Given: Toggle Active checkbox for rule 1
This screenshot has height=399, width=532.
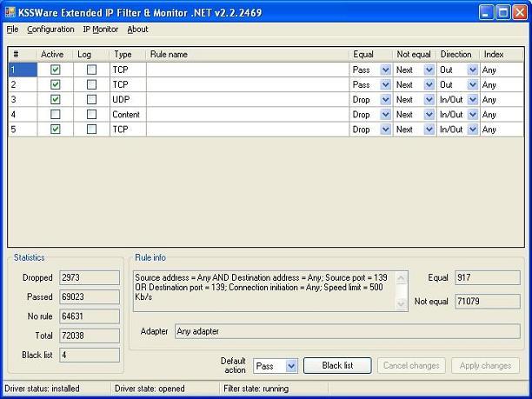Looking at the screenshot, I should point(56,70).
